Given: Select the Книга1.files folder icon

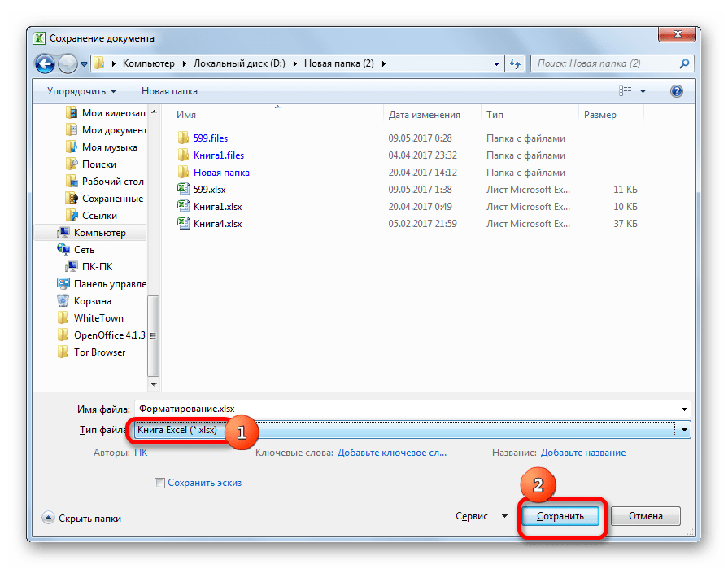Looking at the screenshot, I should (183, 155).
